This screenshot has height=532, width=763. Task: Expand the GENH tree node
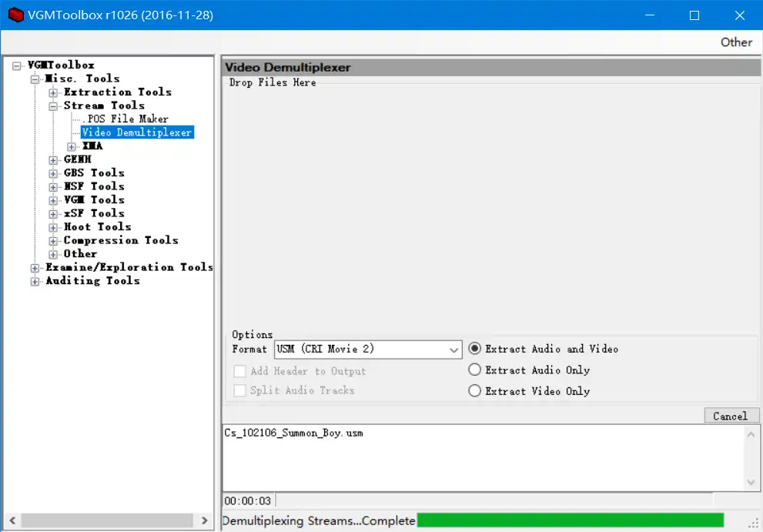coord(53,160)
